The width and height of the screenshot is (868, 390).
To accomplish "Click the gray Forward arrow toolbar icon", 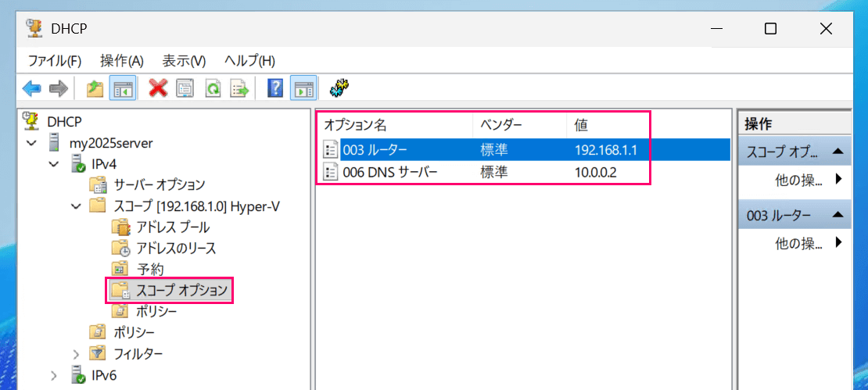I will tap(58, 88).
